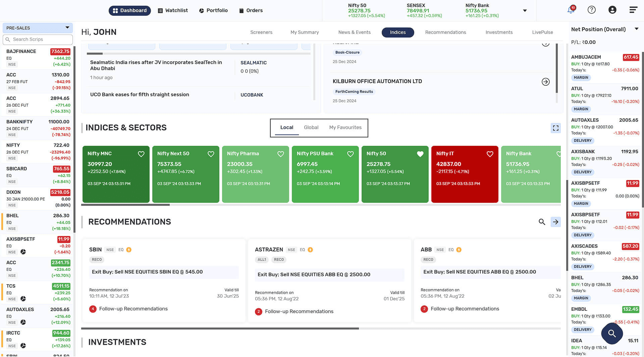Click the recommendations arrow button
The height and width of the screenshot is (357, 644).
[x=556, y=222]
